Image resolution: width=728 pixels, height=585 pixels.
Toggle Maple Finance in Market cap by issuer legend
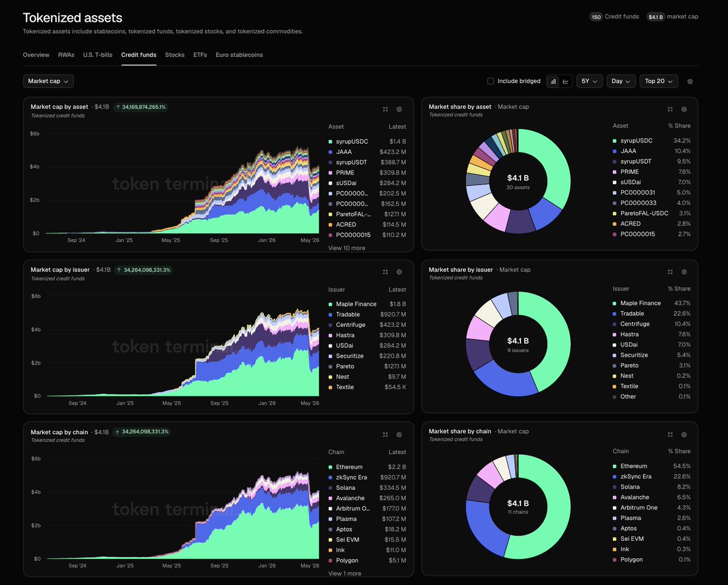coord(367,304)
